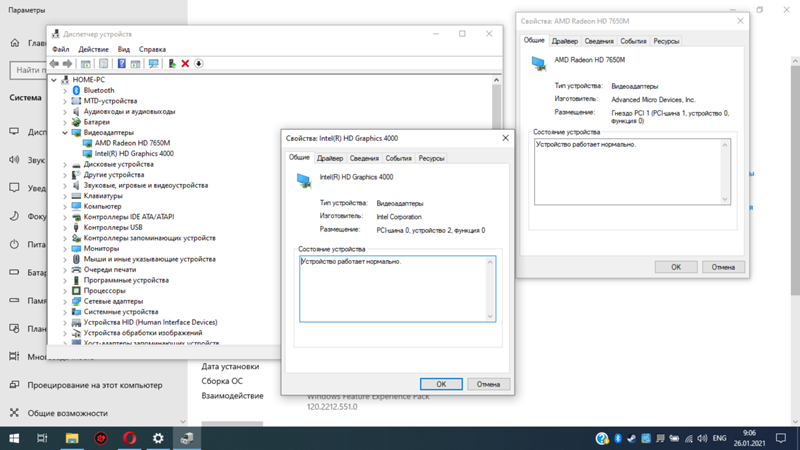Click the Back arrow in Device Manager toolbar
The width and height of the screenshot is (800, 450).
point(55,64)
